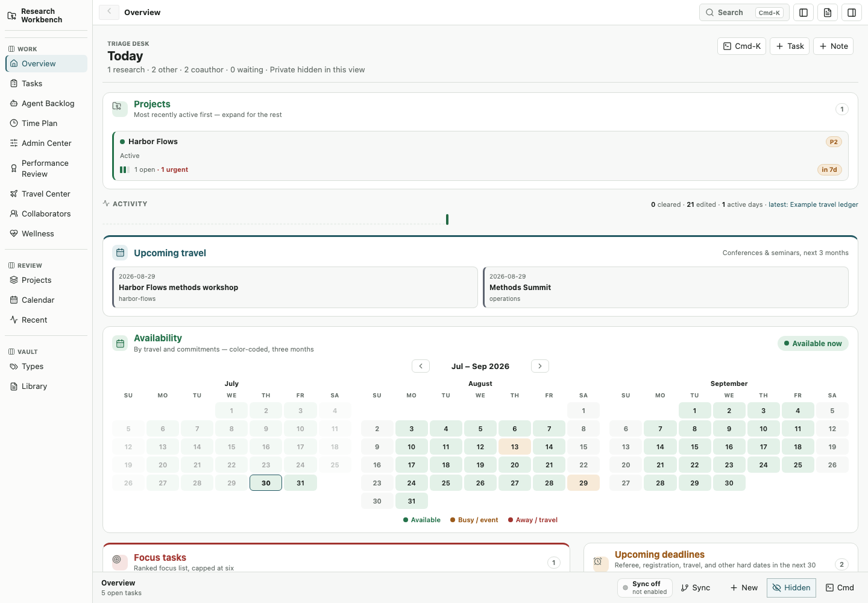Create a new Note

pyautogui.click(x=833, y=46)
